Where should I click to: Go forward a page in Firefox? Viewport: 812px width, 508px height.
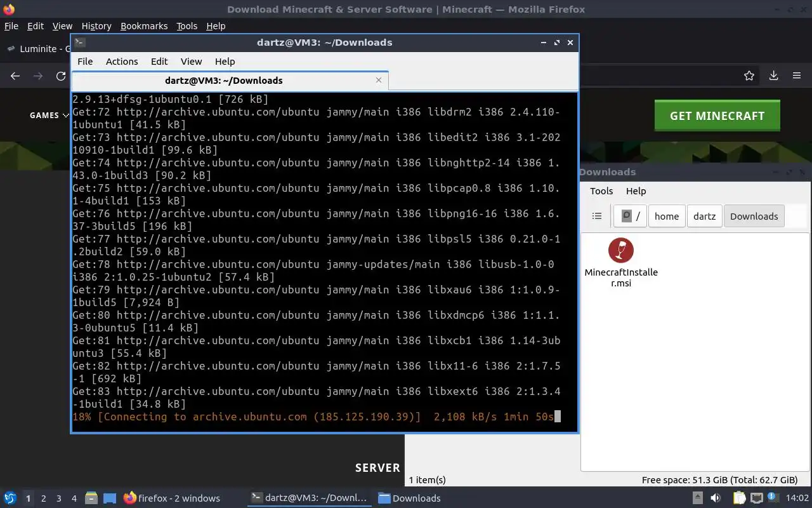point(38,76)
